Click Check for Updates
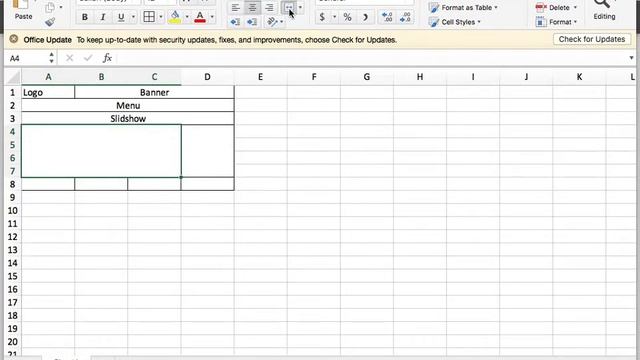The image size is (640, 360). tap(592, 39)
